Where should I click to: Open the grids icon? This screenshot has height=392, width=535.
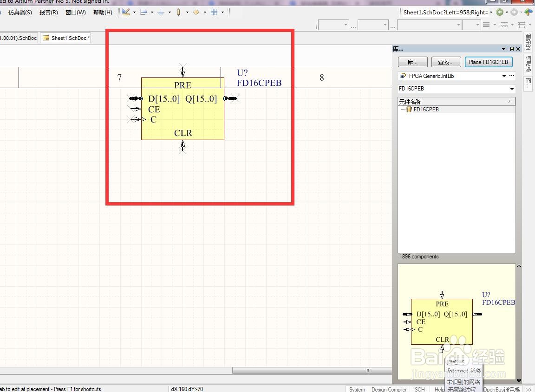click(214, 12)
